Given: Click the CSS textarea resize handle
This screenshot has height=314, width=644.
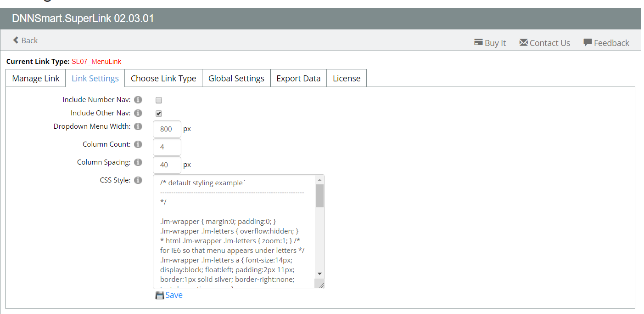Looking at the screenshot, I should click(x=320, y=284).
